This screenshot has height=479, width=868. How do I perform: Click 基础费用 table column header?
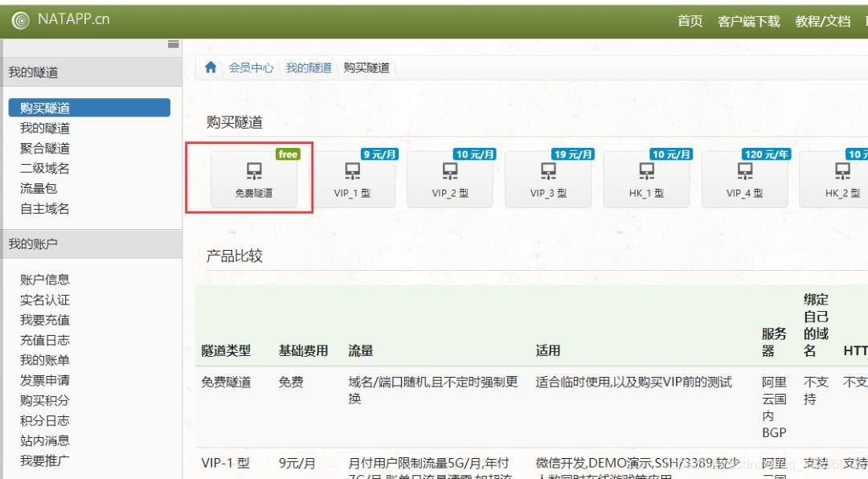click(x=303, y=350)
